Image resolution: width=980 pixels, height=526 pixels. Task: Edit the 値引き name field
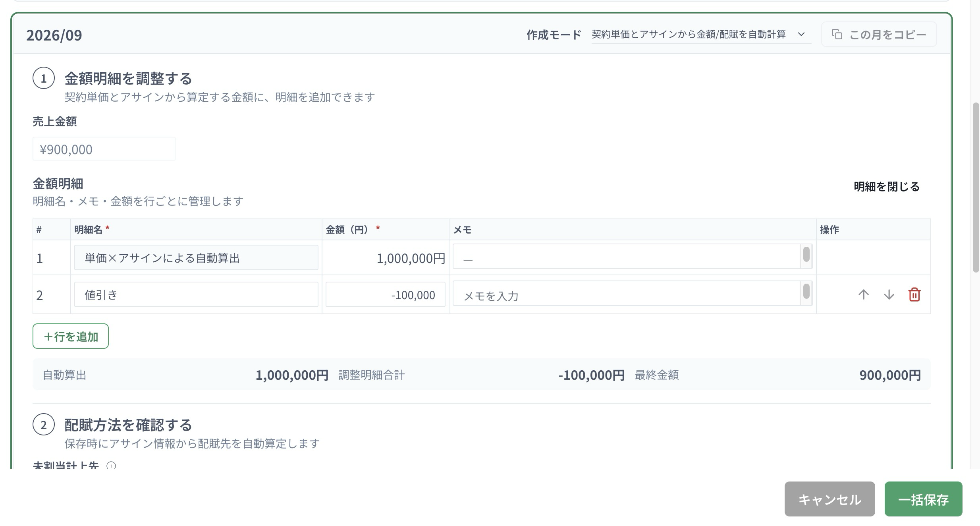pos(196,294)
